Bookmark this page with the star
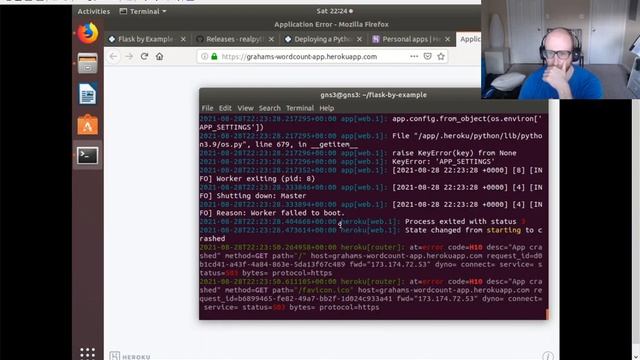The width and height of the screenshot is (640, 360). coord(441,56)
